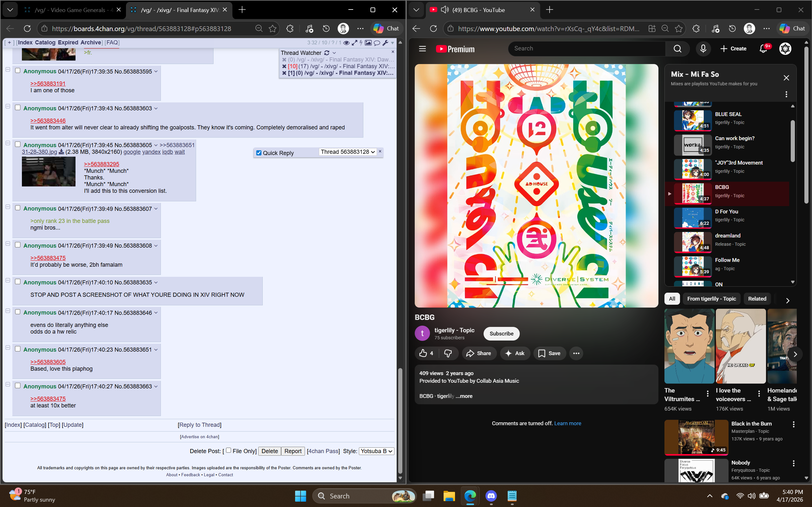The width and height of the screenshot is (812, 507).
Task: Refresh the Thread Watcher list
Action: 327,53
